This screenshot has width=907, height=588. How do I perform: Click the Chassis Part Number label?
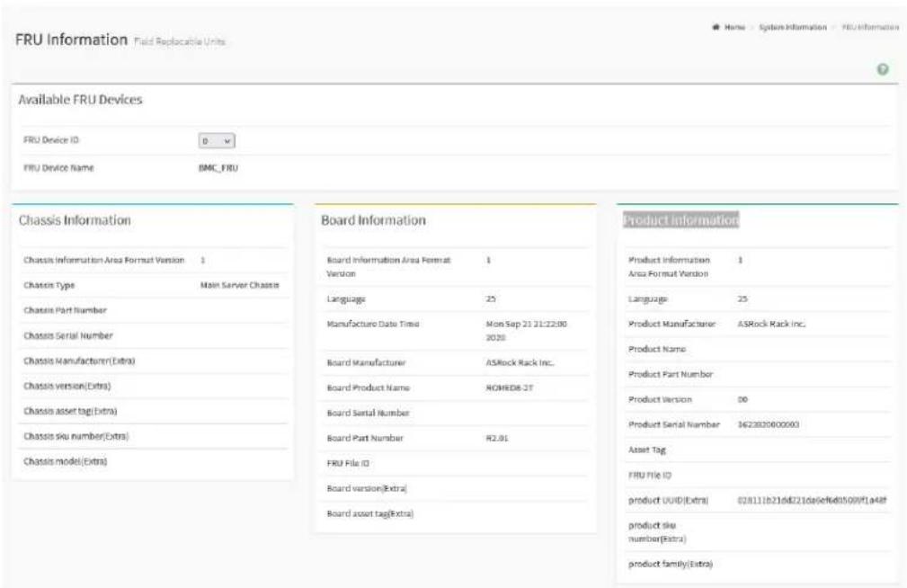[65, 310]
